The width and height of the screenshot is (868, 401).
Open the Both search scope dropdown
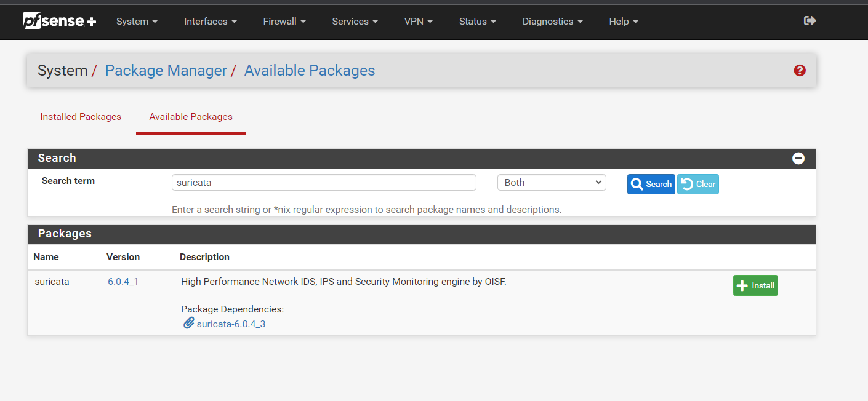point(552,183)
